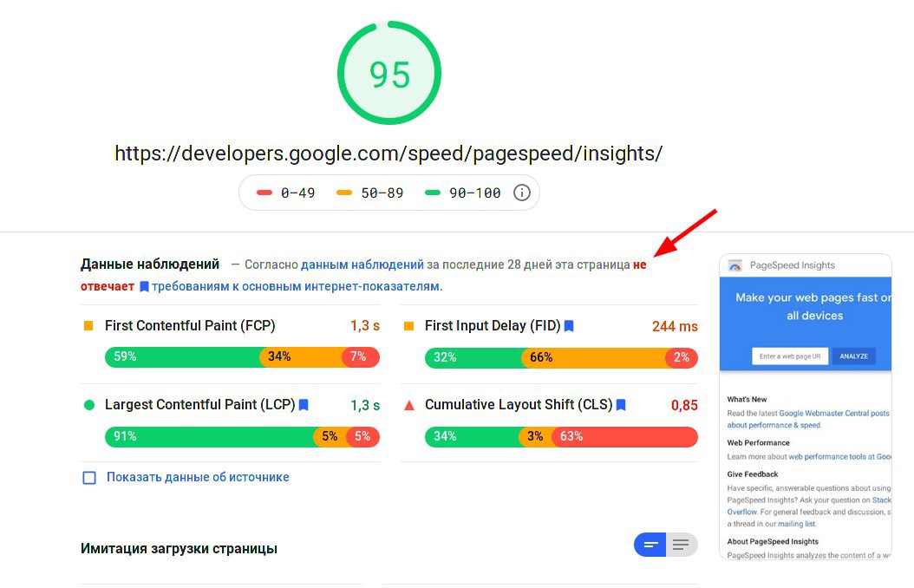Click 'Google Webmaster Central posts' link in the preview
This screenshot has height=588, width=914.
[834, 413]
